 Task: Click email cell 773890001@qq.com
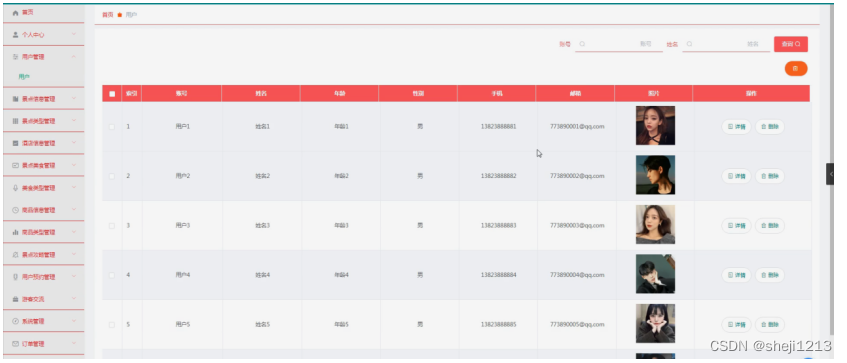577,126
